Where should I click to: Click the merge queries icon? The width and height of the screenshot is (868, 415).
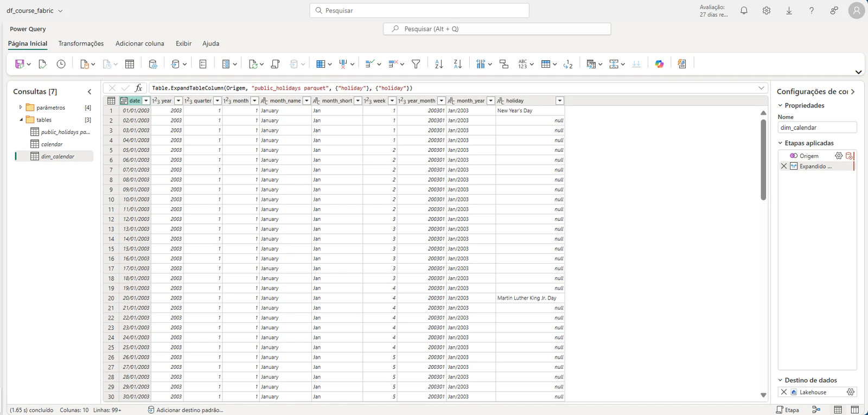click(591, 64)
